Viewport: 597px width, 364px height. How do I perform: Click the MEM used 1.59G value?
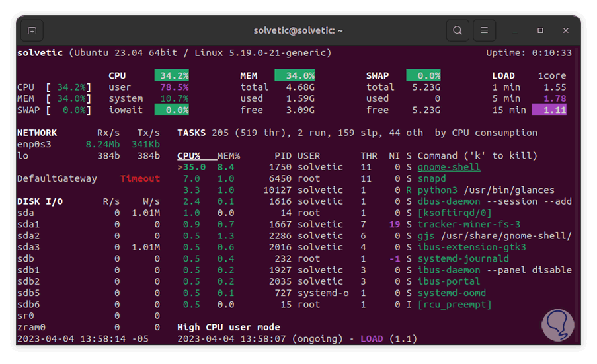300,98
